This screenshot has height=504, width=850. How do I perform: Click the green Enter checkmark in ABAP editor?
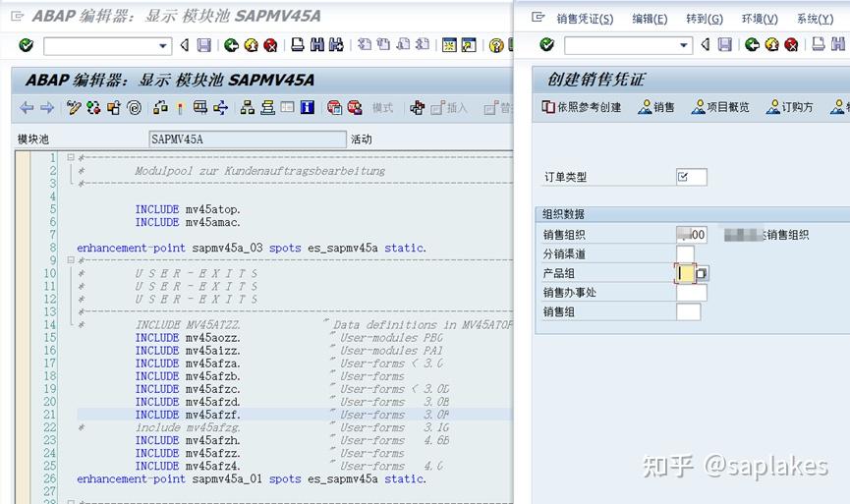[x=26, y=45]
